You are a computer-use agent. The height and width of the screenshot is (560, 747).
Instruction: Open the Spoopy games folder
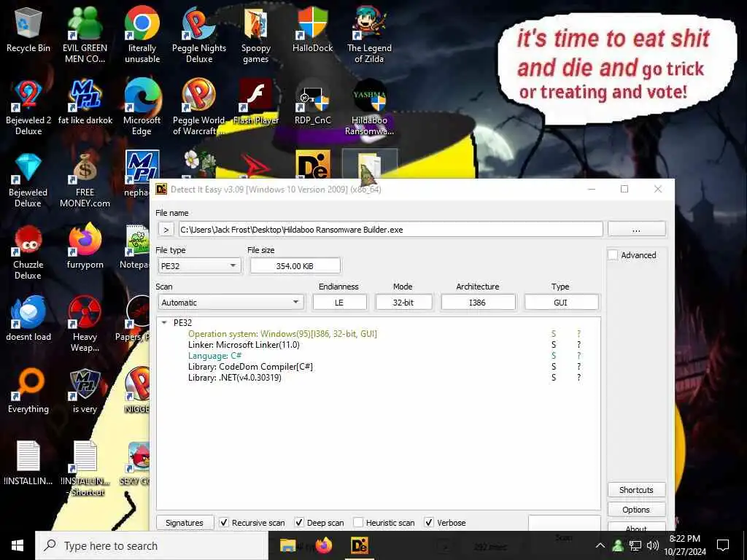coord(256,34)
